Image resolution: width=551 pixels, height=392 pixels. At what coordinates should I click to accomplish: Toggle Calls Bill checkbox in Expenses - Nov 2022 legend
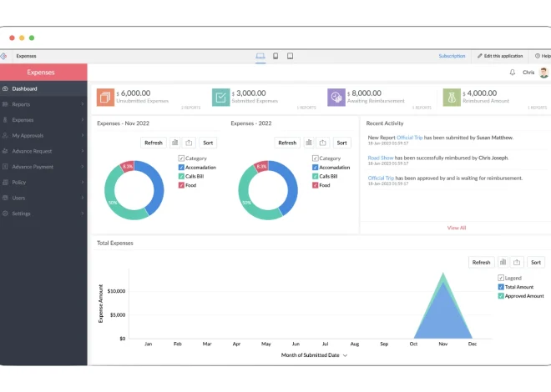point(181,176)
